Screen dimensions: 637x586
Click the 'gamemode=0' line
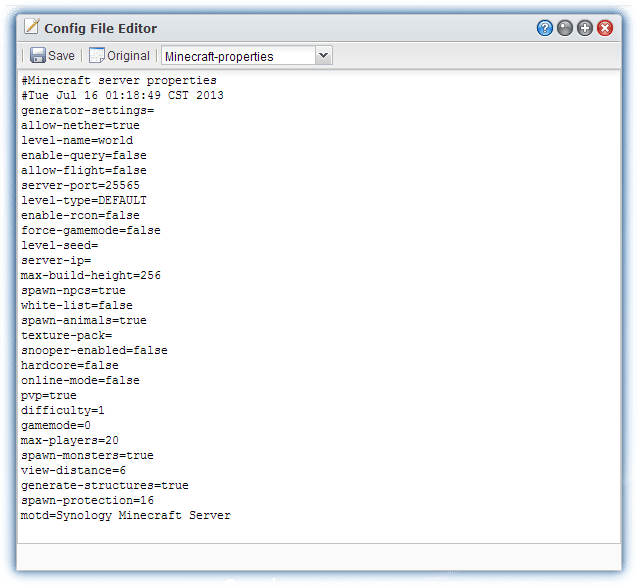click(x=56, y=425)
